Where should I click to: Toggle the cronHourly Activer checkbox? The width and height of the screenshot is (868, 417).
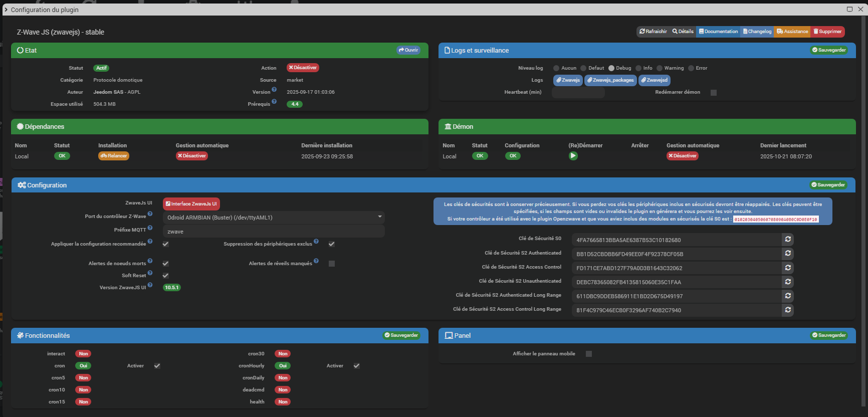[356, 366]
